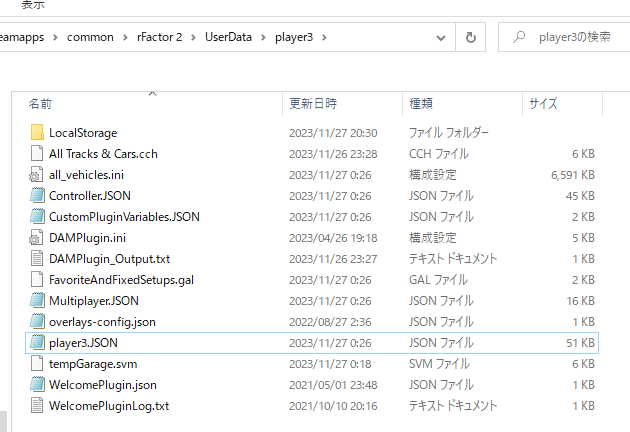Click the 2023/04/26 19:18 date of DAMPlugin.ini

pos(333,238)
